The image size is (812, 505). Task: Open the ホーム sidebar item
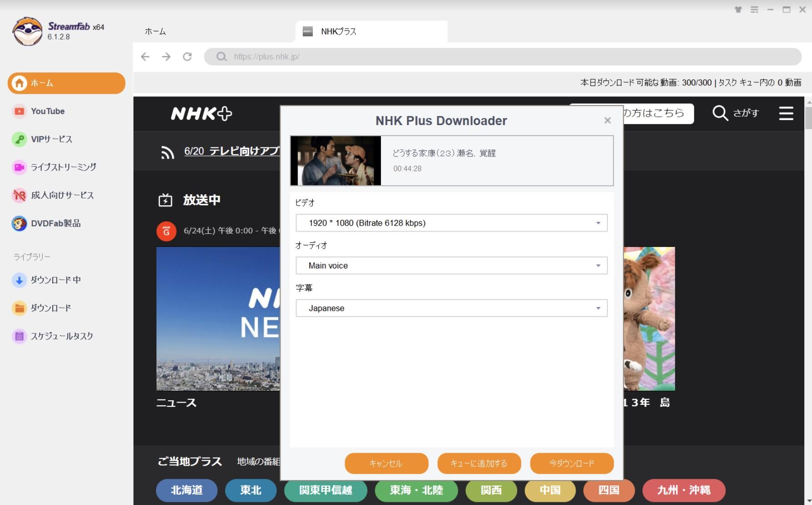[x=66, y=83]
